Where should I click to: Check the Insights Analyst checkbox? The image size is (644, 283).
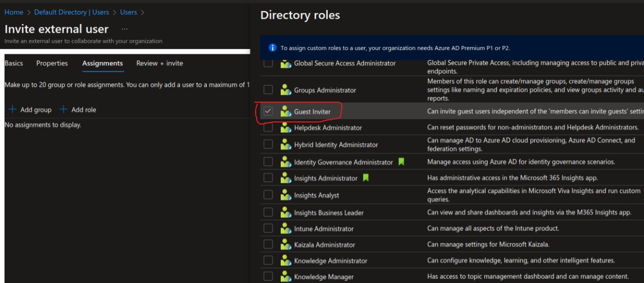(x=268, y=195)
